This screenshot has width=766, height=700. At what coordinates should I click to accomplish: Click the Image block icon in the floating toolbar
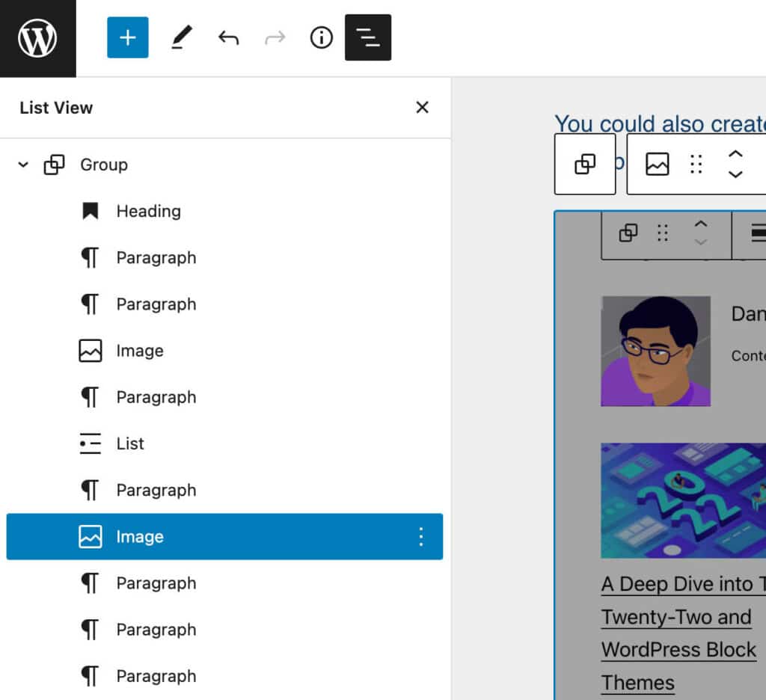(656, 164)
